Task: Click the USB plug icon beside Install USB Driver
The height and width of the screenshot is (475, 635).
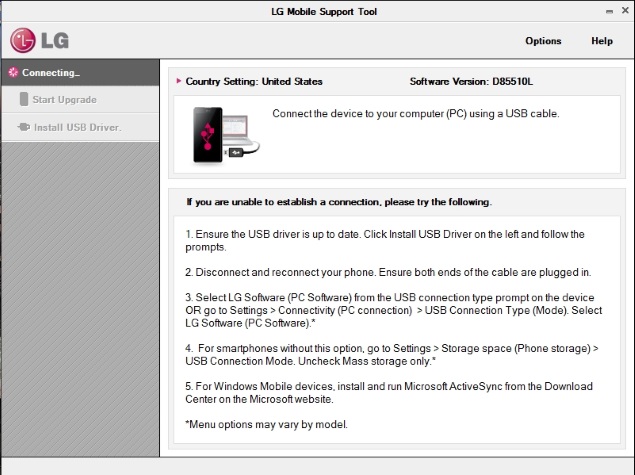Action: click(x=24, y=127)
